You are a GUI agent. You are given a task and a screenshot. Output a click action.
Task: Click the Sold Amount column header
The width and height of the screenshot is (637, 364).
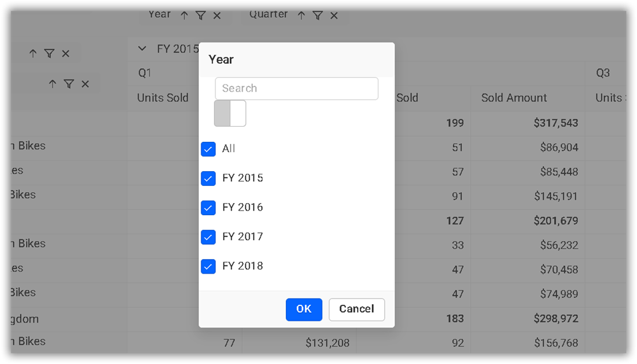514,98
